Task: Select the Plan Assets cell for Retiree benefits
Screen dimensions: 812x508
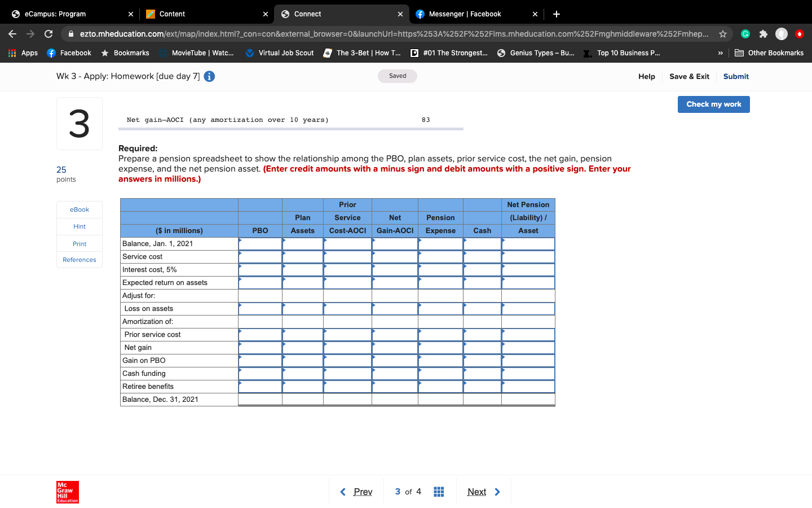Action: coord(303,387)
